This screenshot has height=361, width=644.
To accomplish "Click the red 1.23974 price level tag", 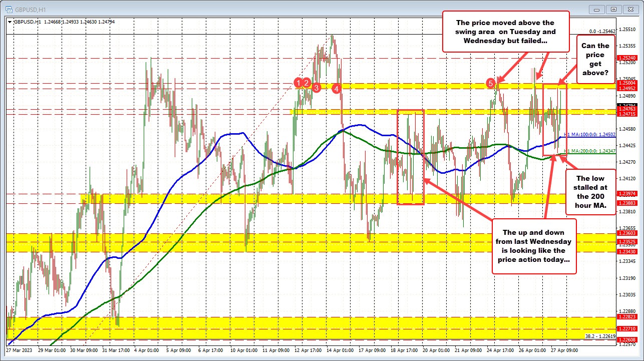I will click(628, 194).
